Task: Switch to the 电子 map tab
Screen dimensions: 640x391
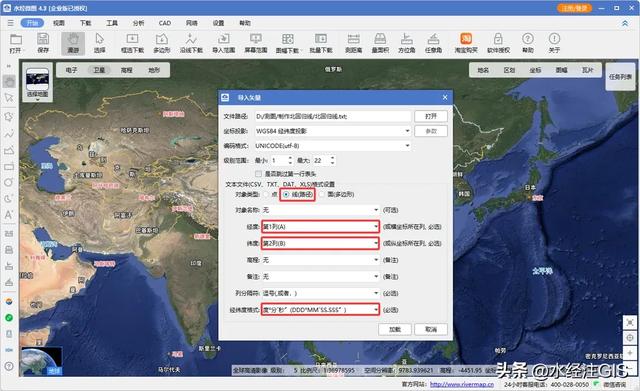Action: [x=71, y=70]
